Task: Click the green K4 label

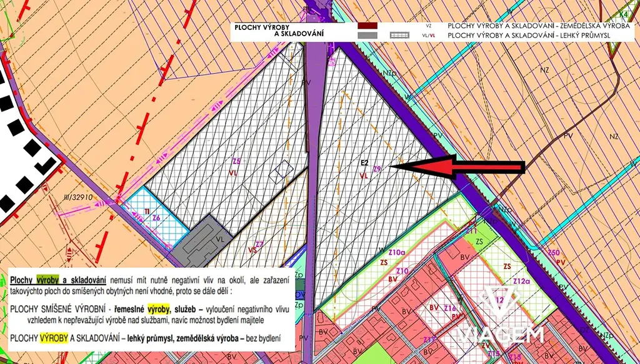Action: pyautogui.click(x=622, y=14)
